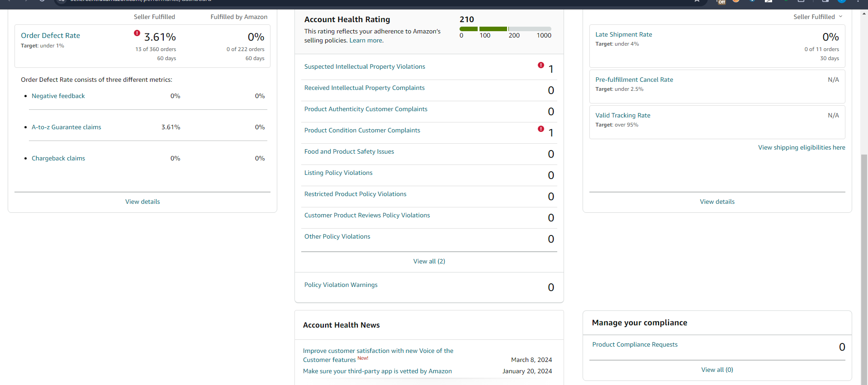The image size is (868, 385).
Task: Open Food and Product Safety Issues
Action: pyautogui.click(x=349, y=151)
